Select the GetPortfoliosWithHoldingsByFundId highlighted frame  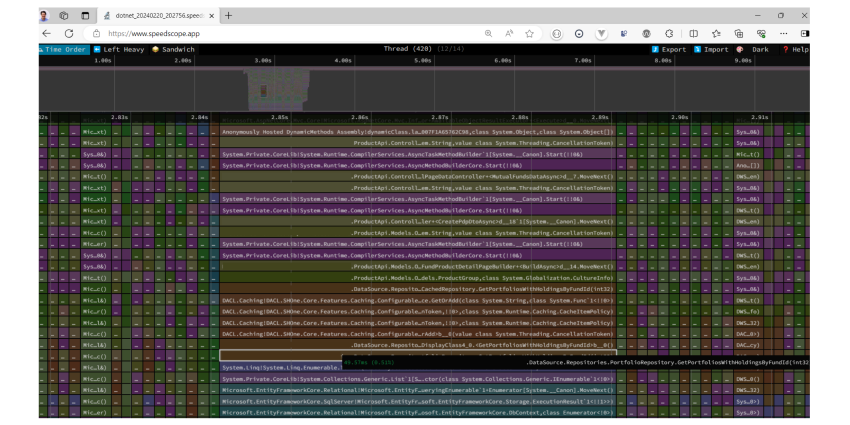coord(417,356)
